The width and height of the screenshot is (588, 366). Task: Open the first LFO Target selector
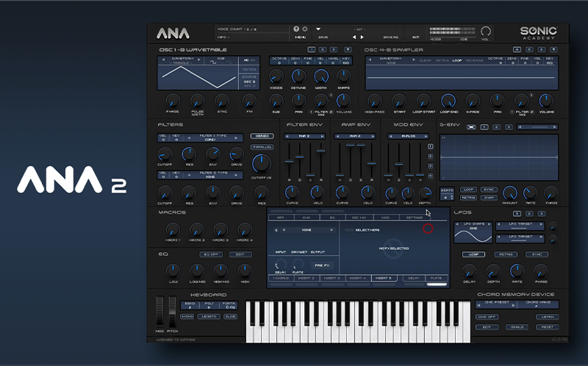tap(520, 226)
